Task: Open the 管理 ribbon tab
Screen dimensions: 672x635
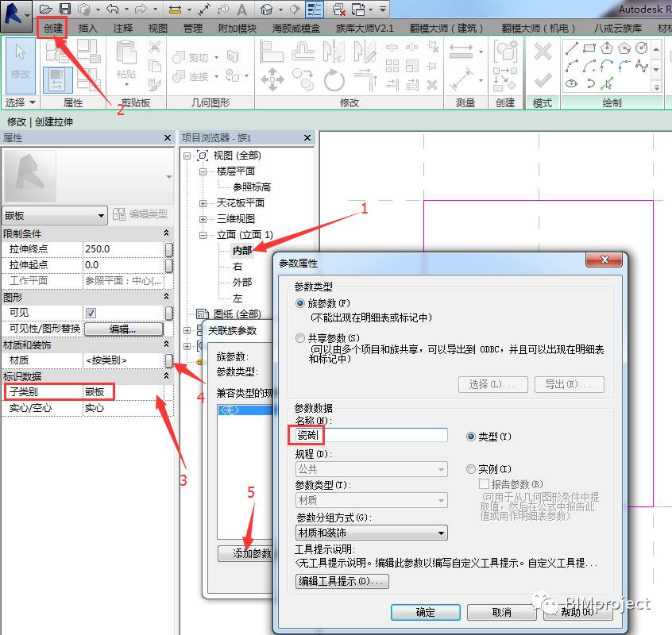Action: coord(192,28)
